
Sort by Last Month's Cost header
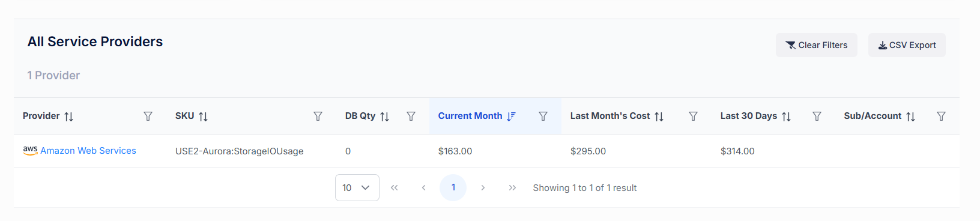tap(659, 117)
